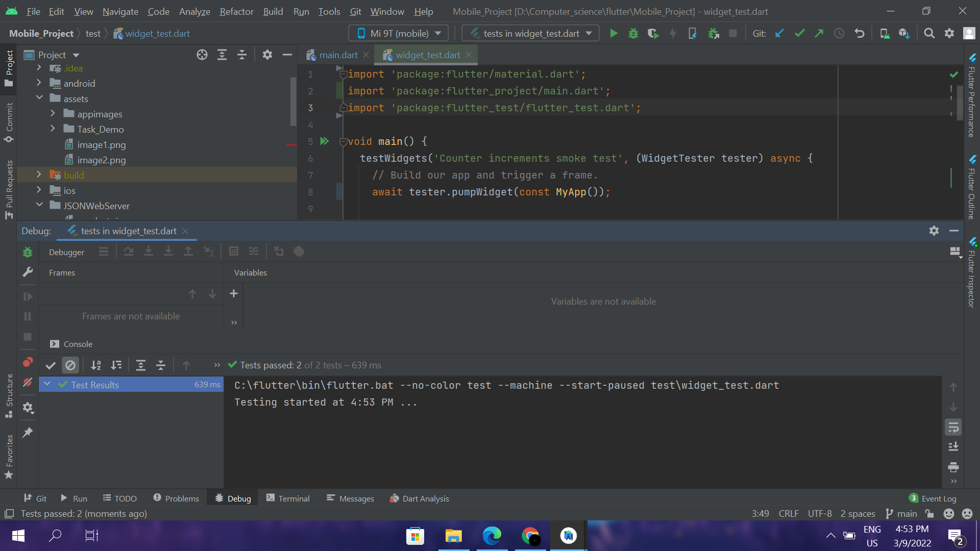
Task: Open the Dart Analysis tab
Action: pyautogui.click(x=419, y=498)
